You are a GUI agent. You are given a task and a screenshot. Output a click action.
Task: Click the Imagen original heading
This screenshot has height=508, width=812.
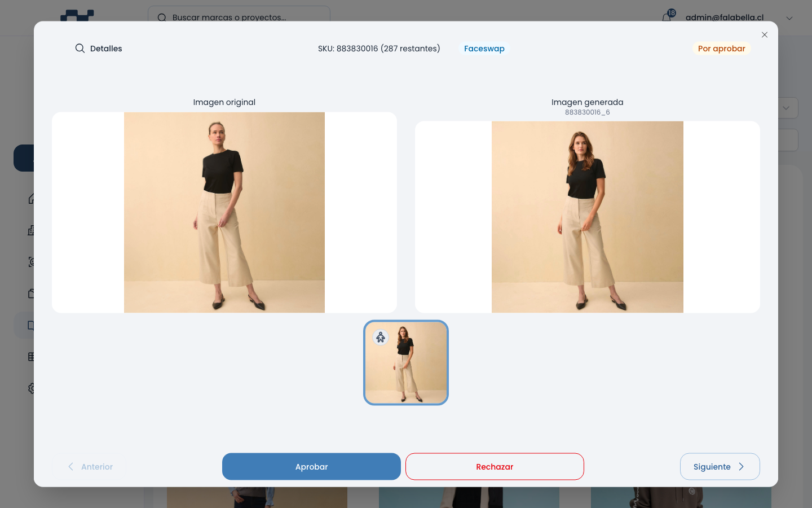pos(224,102)
